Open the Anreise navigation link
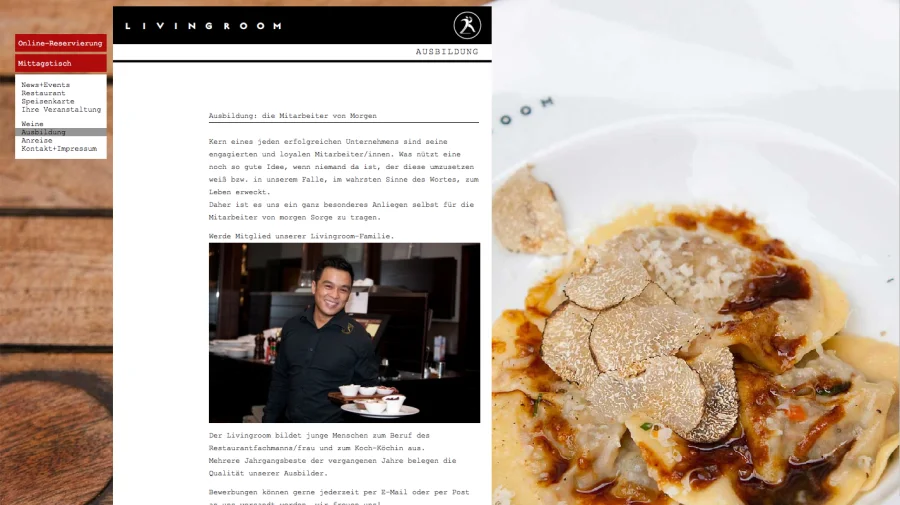This screenshot has height=505, width=900. pyautogui.click(x=37, y=140)
